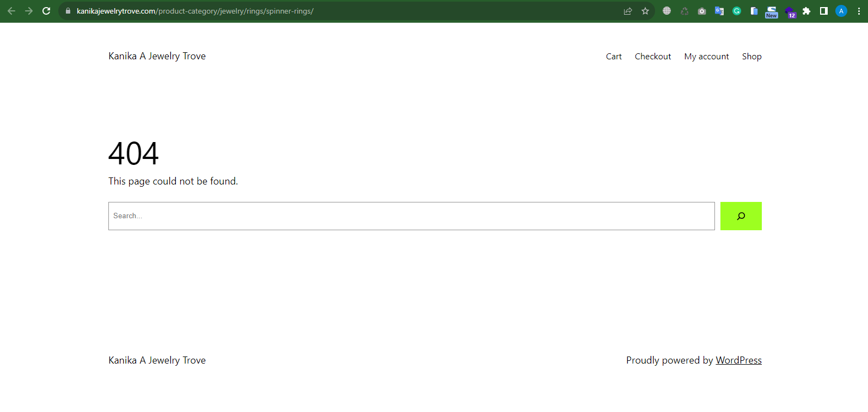
Task: Share this page from address bar
Action: click(628, 11)
